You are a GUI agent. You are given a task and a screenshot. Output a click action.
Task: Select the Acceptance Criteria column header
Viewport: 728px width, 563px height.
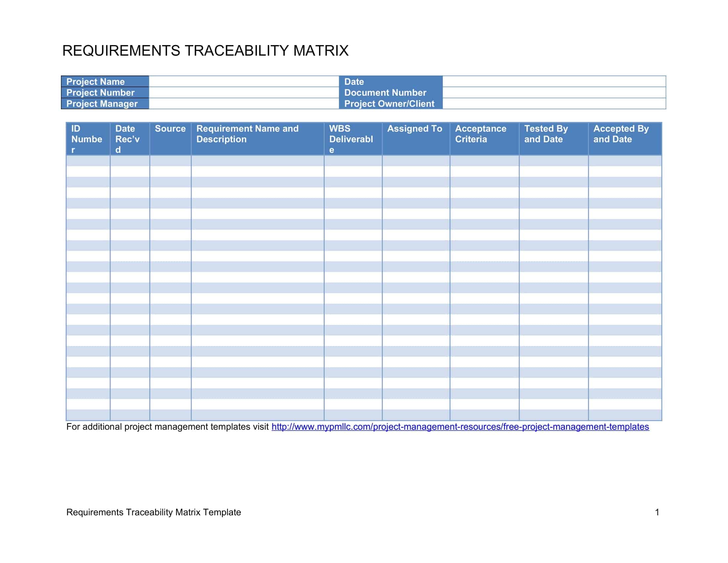(484, 139)
